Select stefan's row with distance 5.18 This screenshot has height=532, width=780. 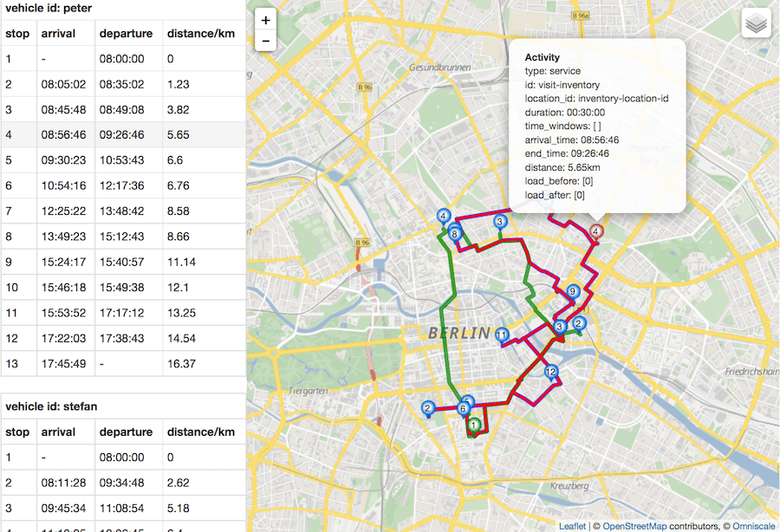[122, 508]
